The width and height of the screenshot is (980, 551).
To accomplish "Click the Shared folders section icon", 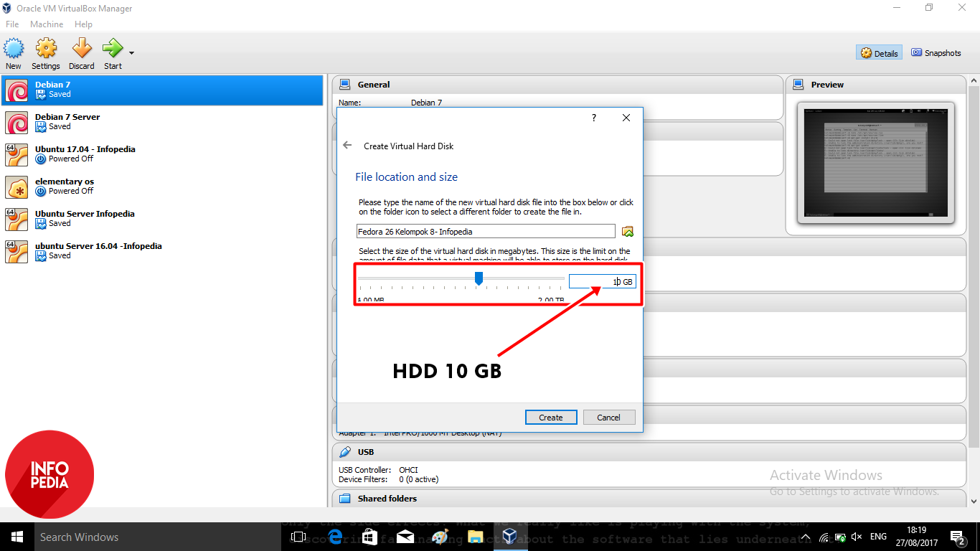I will [345, 499].
